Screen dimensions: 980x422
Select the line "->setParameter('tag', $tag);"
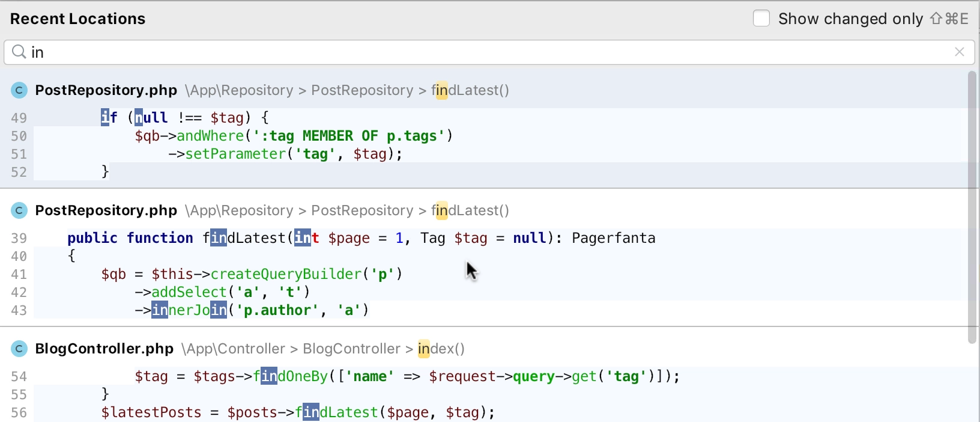[x=285, y=154]
